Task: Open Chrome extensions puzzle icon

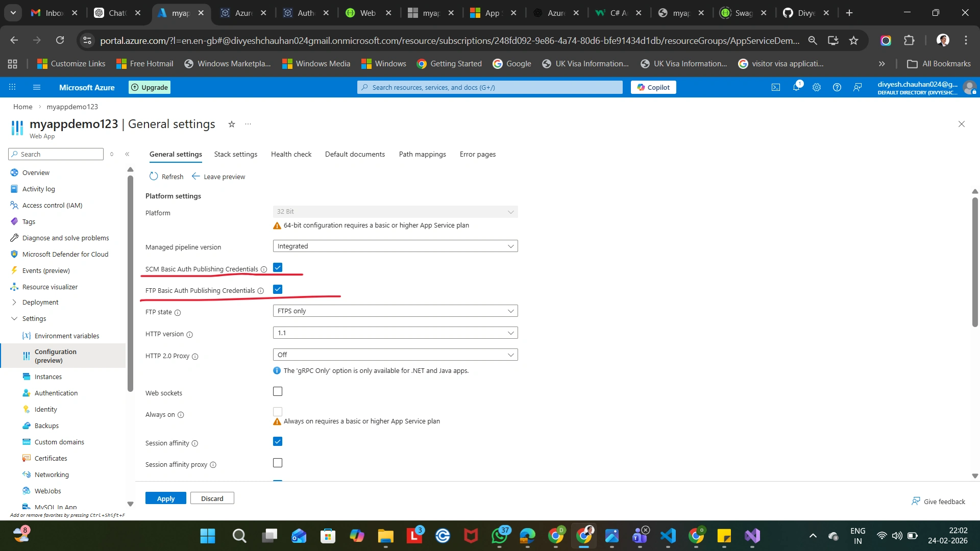Action: [909, 40]
